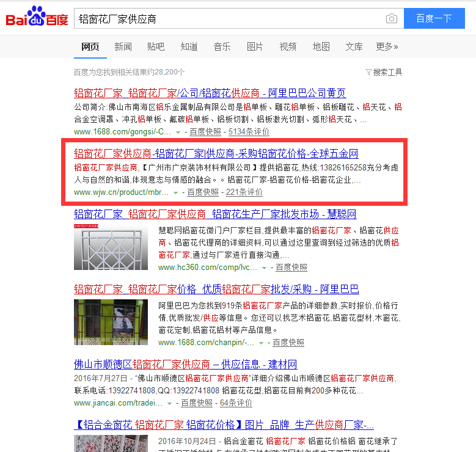Click the 搜索工具 filter icon
This screenshot has width=476, height=452.
click(368, 72)
